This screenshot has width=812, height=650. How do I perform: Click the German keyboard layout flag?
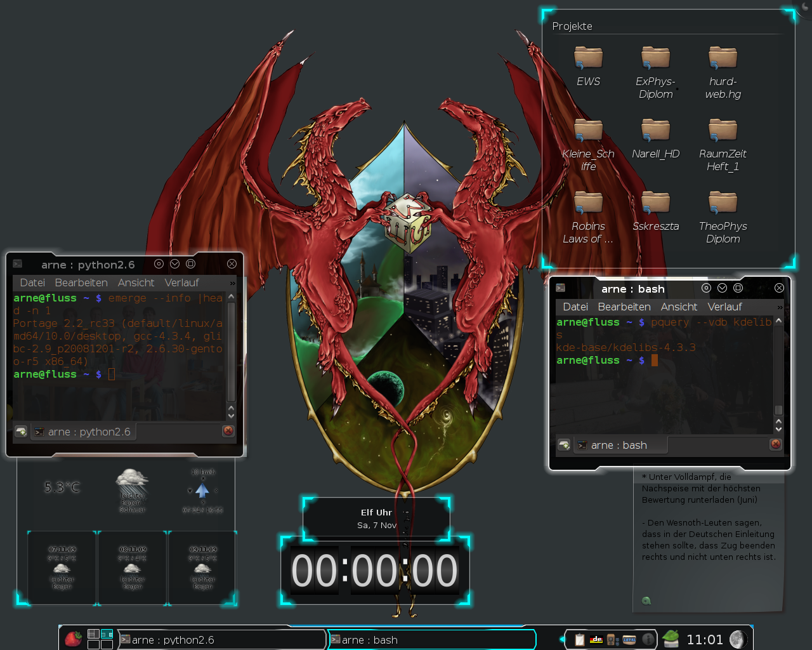click(x=596, y=640)
